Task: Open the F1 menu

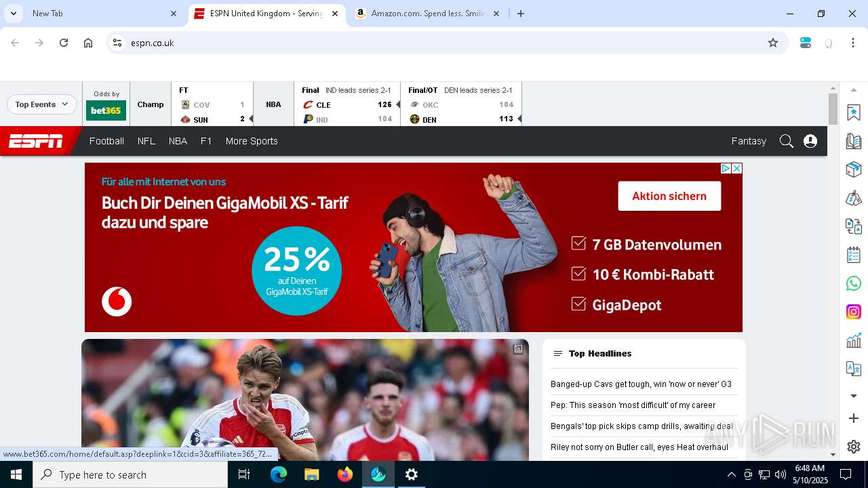Action: pyautogui.click(x=206, y=141)
